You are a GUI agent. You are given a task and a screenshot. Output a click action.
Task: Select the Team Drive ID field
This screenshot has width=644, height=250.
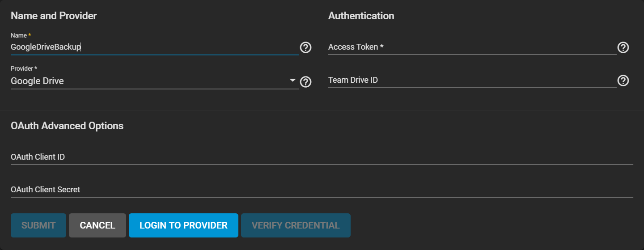472,80
